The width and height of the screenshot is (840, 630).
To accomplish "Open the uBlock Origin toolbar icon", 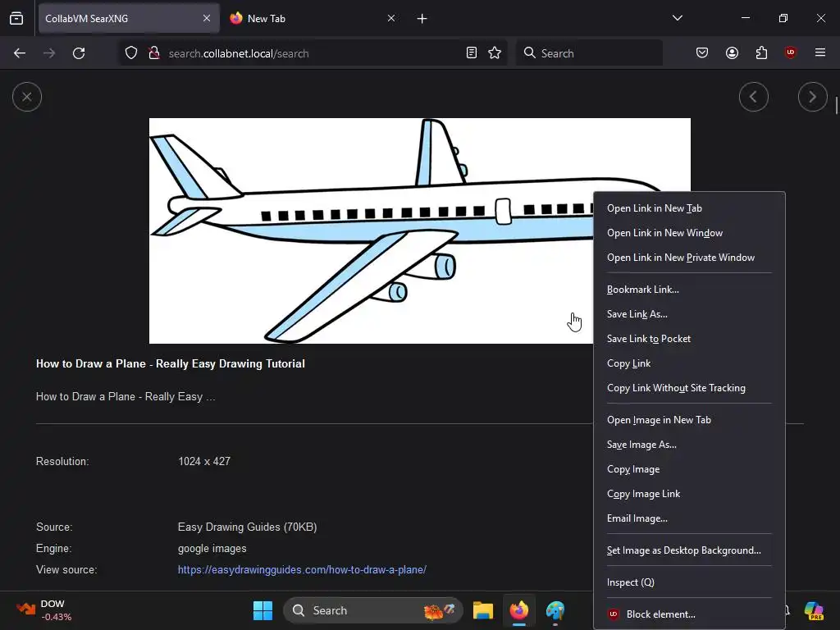I will (790, 53).
